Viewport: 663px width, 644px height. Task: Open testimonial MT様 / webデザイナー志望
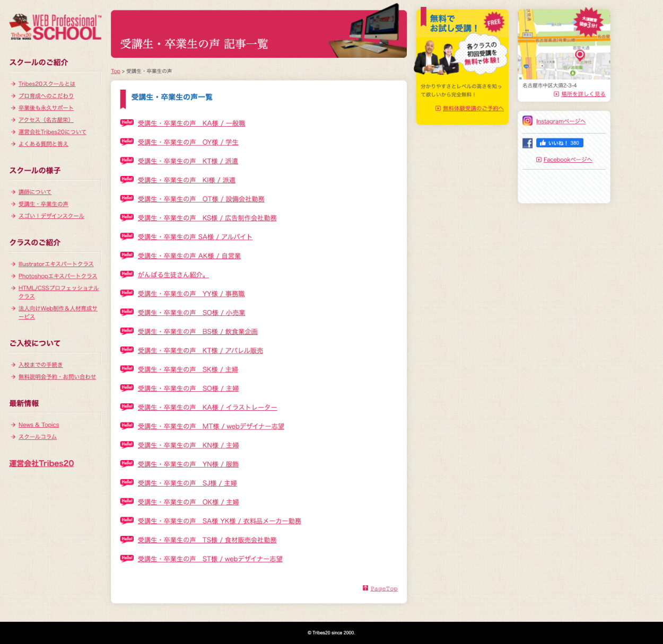pos(211,426)
